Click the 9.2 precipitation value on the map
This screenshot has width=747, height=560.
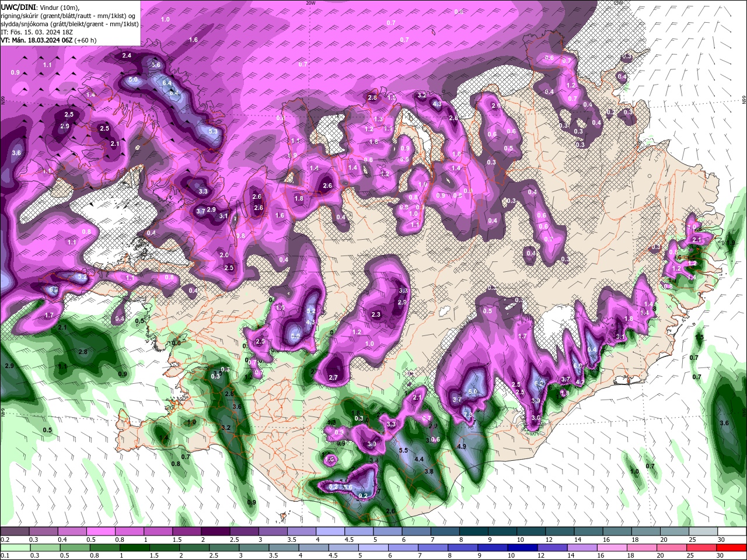[x=363, y=496]
